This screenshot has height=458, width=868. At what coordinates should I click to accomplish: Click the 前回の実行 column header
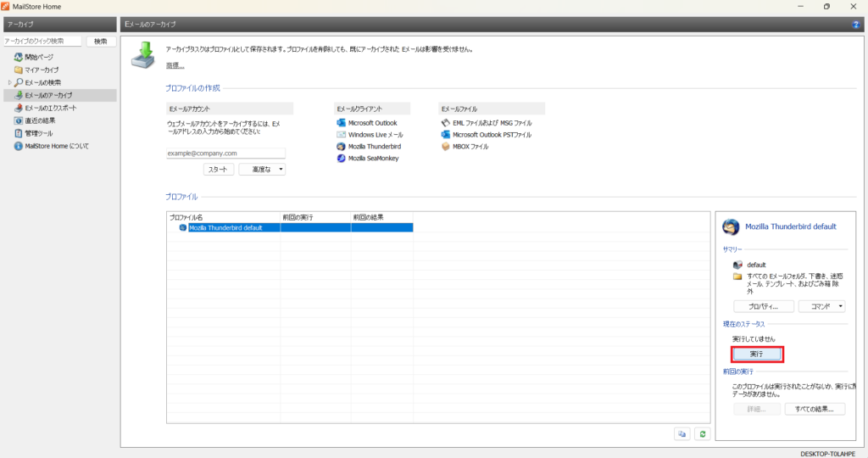[x=315, y=217]
